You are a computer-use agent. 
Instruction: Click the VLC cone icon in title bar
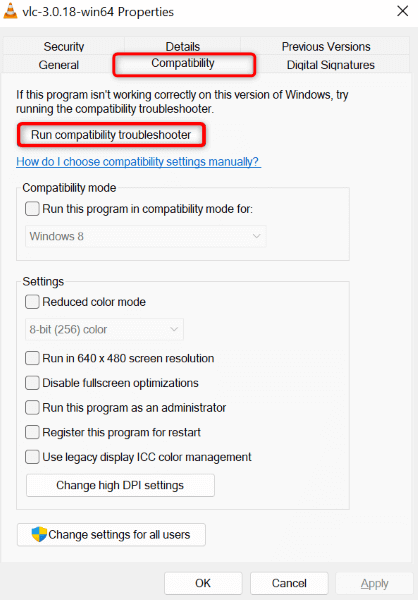(10, 11)
